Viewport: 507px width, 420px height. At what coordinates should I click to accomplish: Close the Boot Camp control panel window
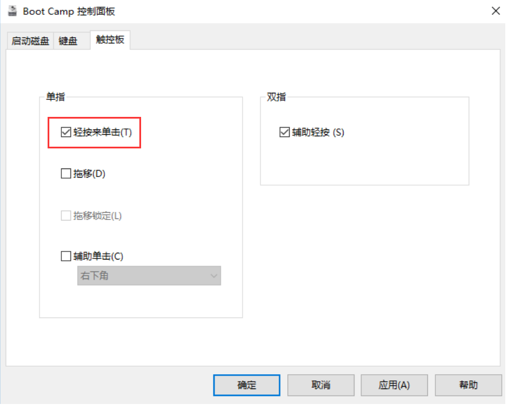(495, 10)
